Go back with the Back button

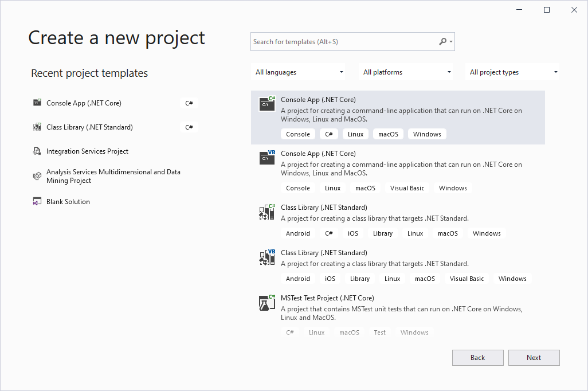click(x=477, y=358)
